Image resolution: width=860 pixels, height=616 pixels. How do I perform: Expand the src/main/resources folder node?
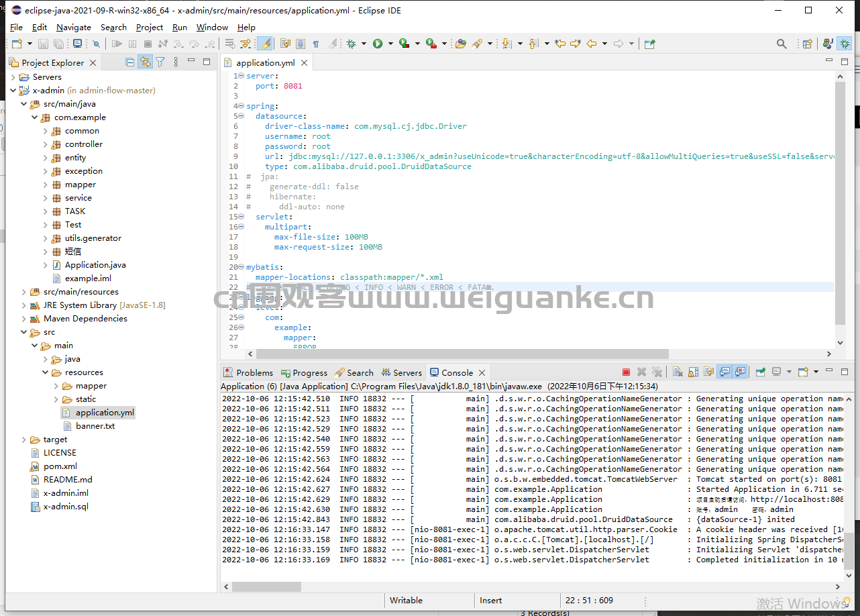tap(24, 292)
